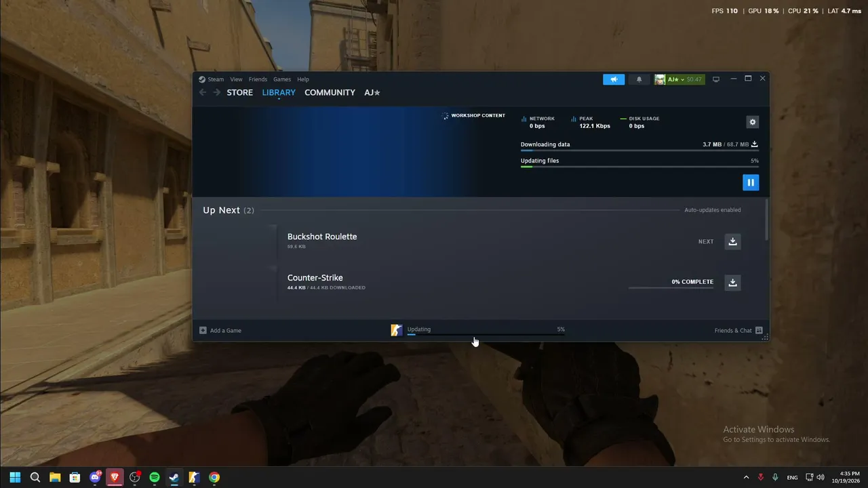Switch Steam to Big Picture mode
Viewport: 868px width, 488px height.
715,79
